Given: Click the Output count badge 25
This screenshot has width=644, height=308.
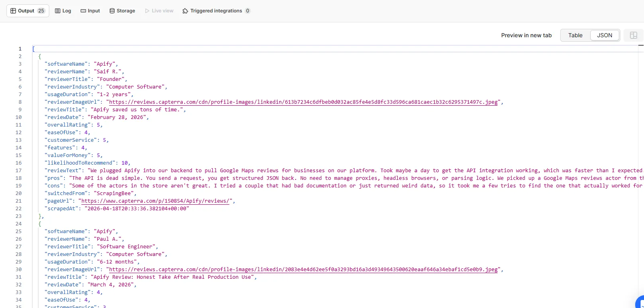Looking at the screenshot, I should [x=41, y=11].
